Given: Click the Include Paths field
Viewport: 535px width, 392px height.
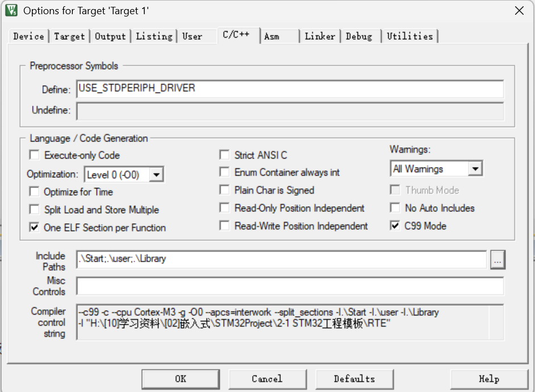Looking at the screenshot, I should [281, 259].
